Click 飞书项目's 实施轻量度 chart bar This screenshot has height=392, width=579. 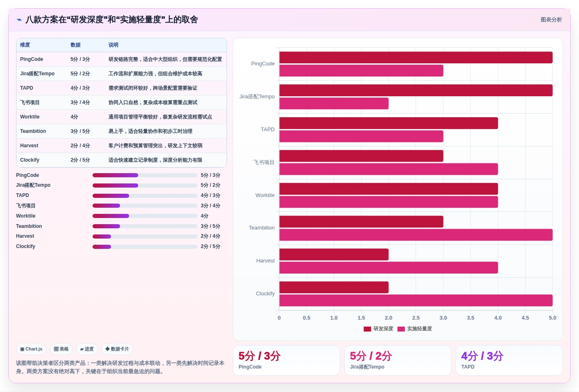389,169
